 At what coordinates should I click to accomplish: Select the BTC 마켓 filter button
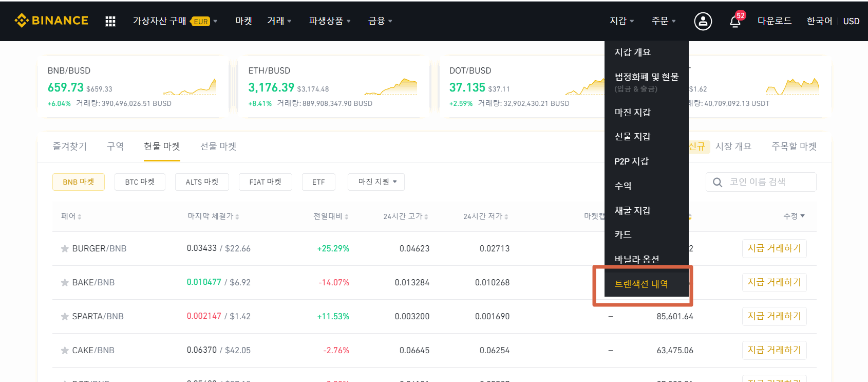click(140, 182)
